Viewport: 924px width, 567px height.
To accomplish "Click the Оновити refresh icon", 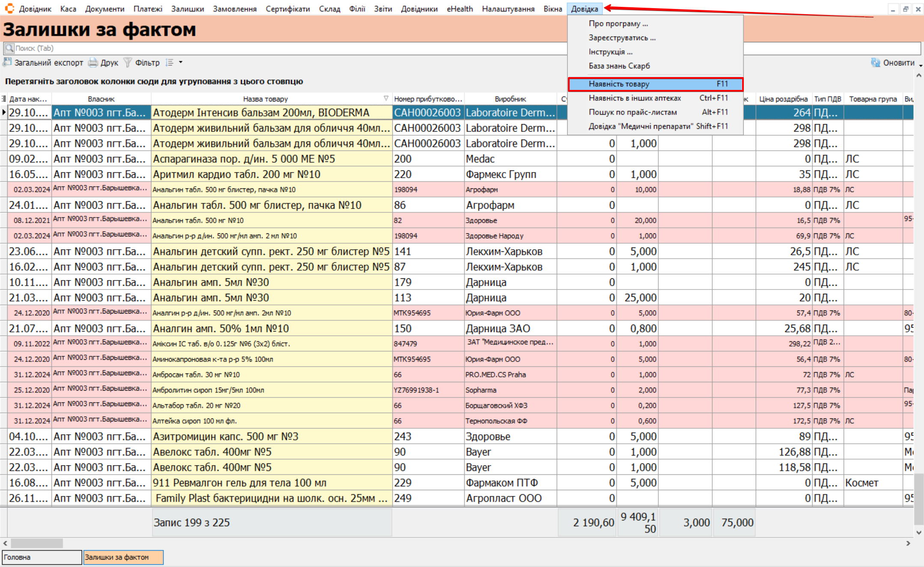I will (875, 63).
